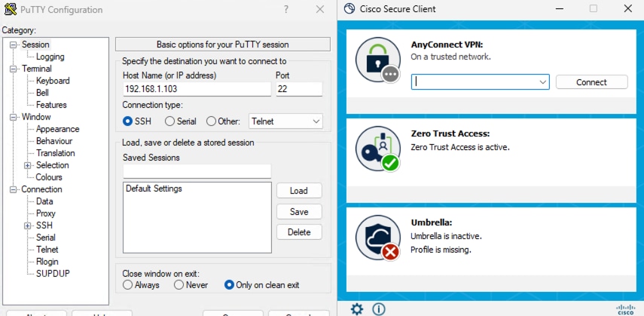Open Proxy connection category
Screen dimensions: 644x316
[46, 213]
